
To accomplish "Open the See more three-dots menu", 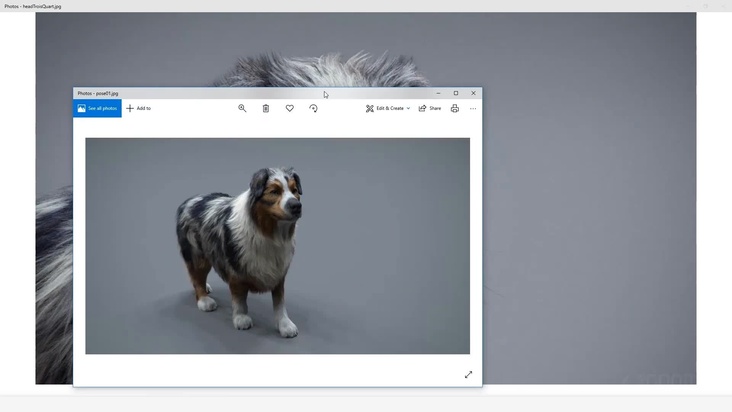I will point(473,108).
